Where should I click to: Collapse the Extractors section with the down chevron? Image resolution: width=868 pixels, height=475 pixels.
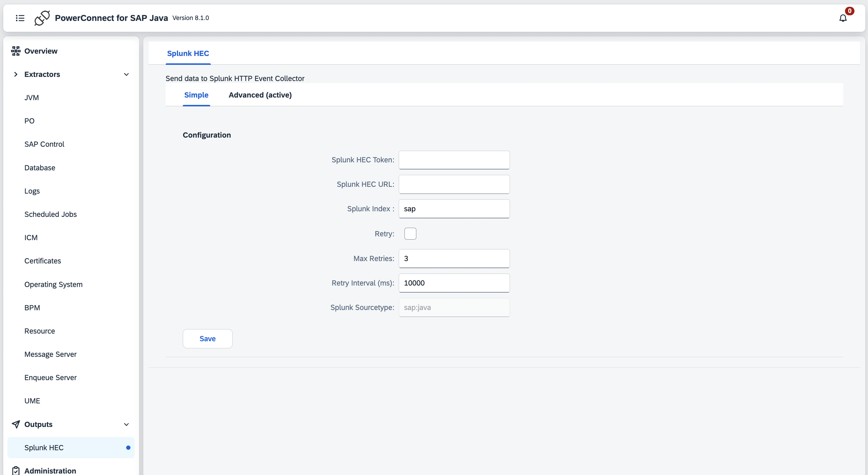[x=126, y=75]
